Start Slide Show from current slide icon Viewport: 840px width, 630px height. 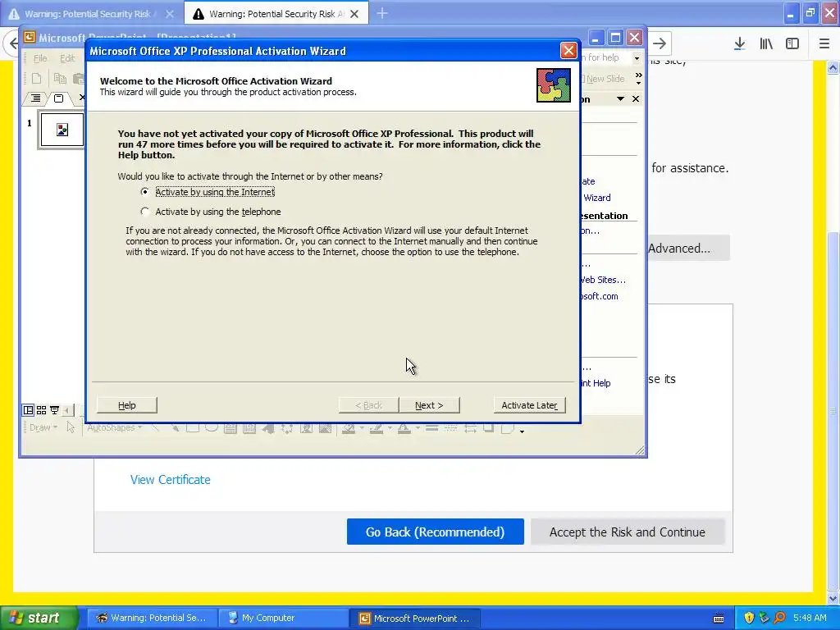point(54,410)
